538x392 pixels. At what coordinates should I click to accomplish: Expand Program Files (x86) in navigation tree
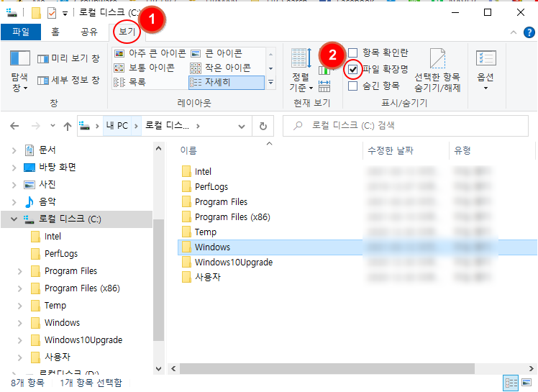click(20, 288)
